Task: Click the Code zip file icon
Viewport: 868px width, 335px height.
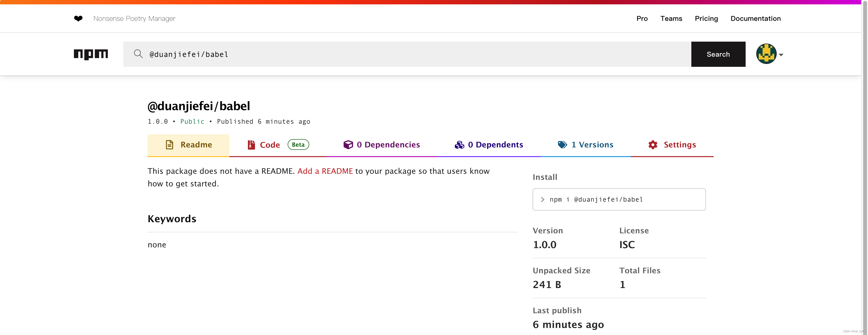Action: tap(251, 145)
